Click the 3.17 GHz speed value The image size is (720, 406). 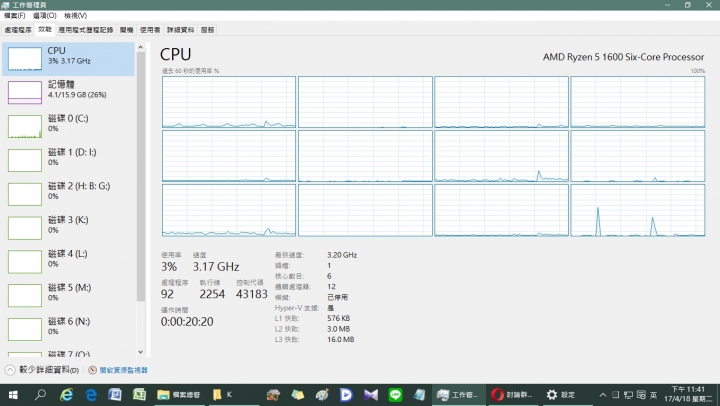click(216, 267)
